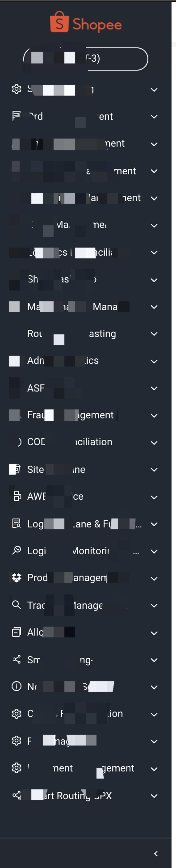This screenshot has width=176, height=868.
Task: Click the share icon beside Smart Routing SPX
Action: click(x=17, y=796)
